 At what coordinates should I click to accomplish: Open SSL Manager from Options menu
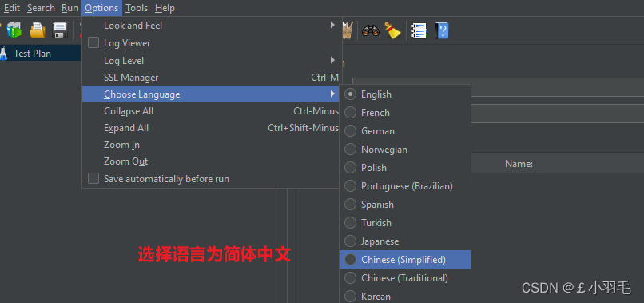click(211, 78)
